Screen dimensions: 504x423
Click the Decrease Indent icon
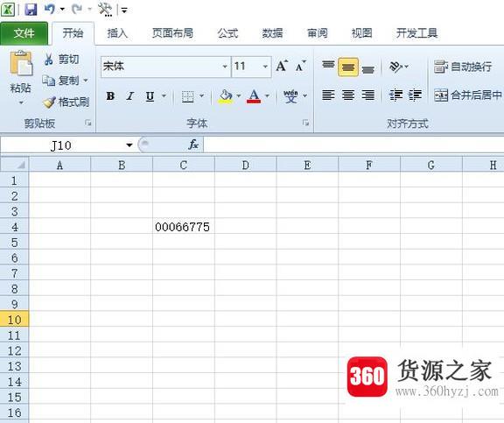coord(395,95)
